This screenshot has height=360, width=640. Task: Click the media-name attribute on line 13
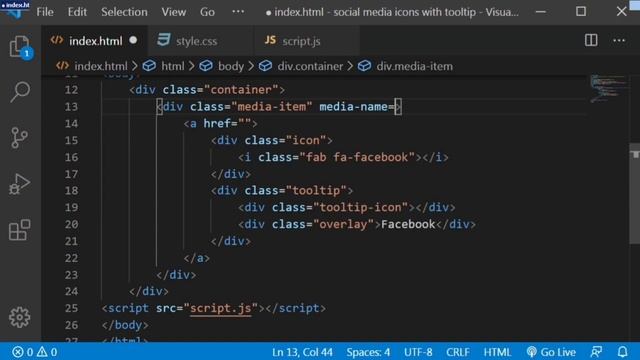[353, 107]
